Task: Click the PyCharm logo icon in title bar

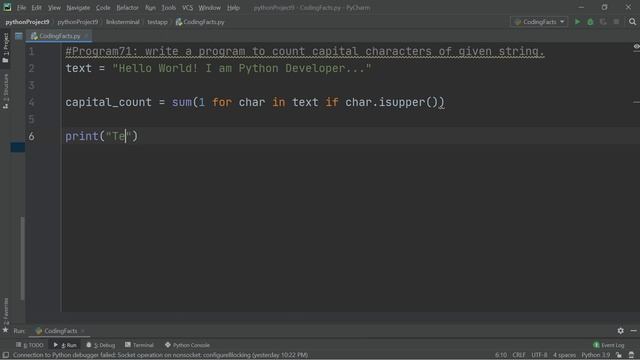Action: [7, 7]
